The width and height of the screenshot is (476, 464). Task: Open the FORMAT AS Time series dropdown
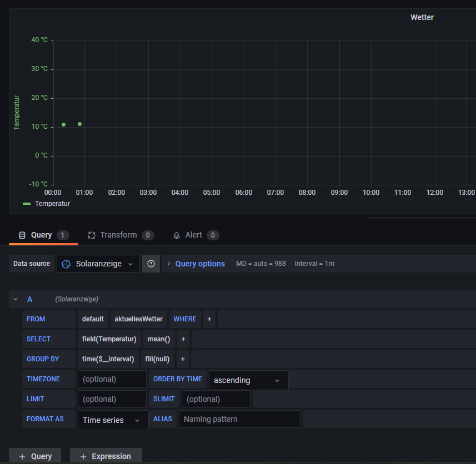point(112,420)
